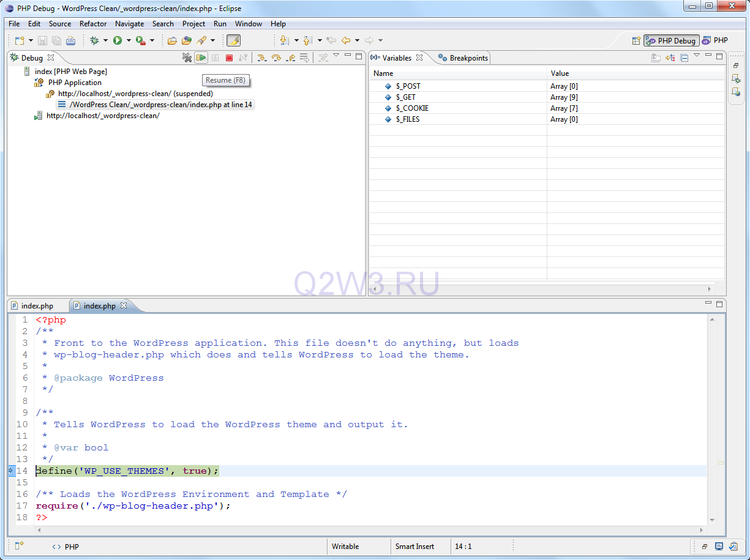This screenshot has height=560, width=750.
Task: Open the Source menu
Action: tap(60, 24)
